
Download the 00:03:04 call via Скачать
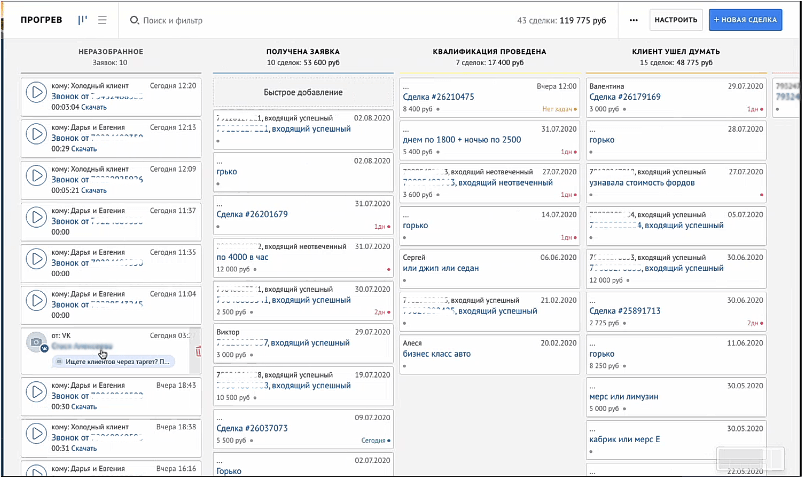[94, 107]
